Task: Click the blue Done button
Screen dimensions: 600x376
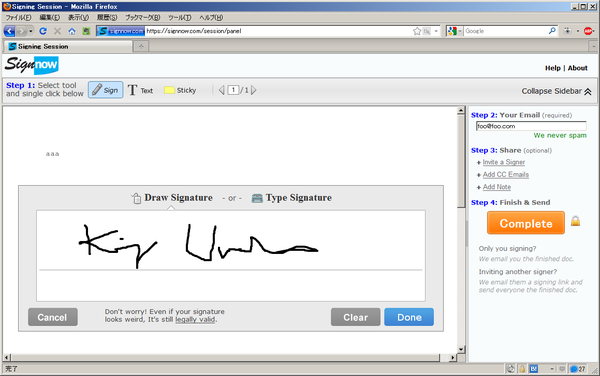Action: coord(409,317)
